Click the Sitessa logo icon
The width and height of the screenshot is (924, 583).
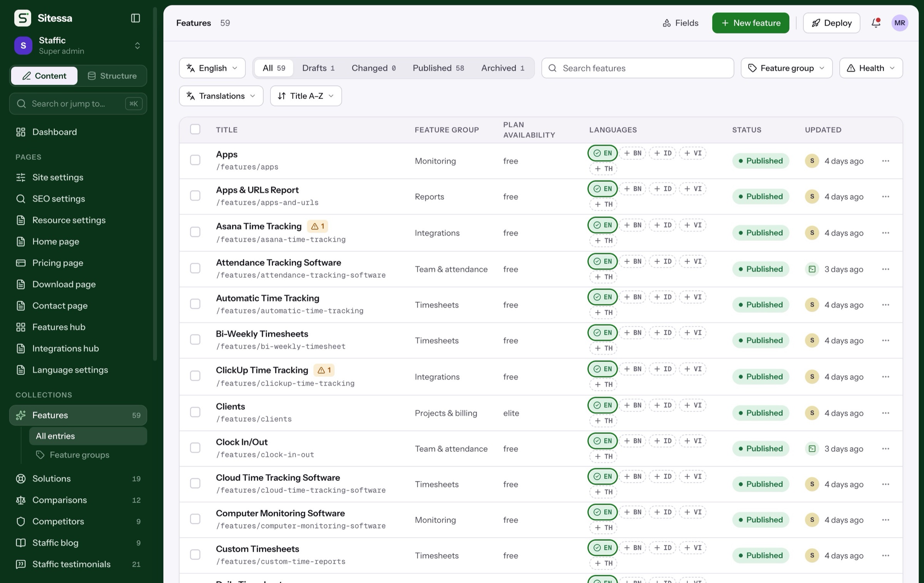(23, 18)
